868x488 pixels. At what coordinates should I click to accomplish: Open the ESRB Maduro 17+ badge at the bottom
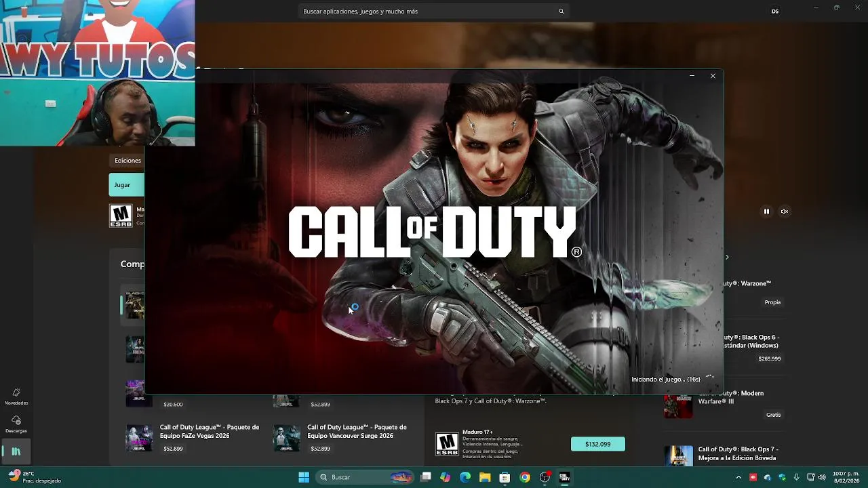(x=447, y=444)
